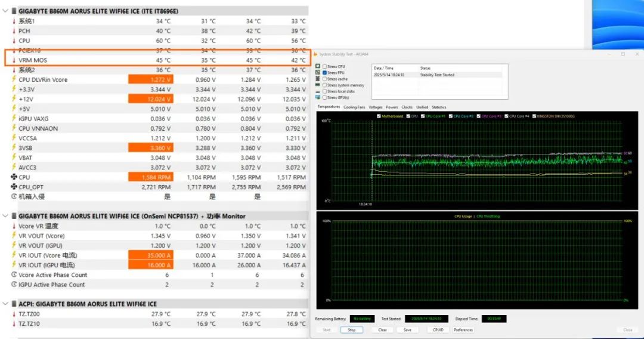Click fan icon on CPU RPM row

pyautogui.click(x=14, y=177)
